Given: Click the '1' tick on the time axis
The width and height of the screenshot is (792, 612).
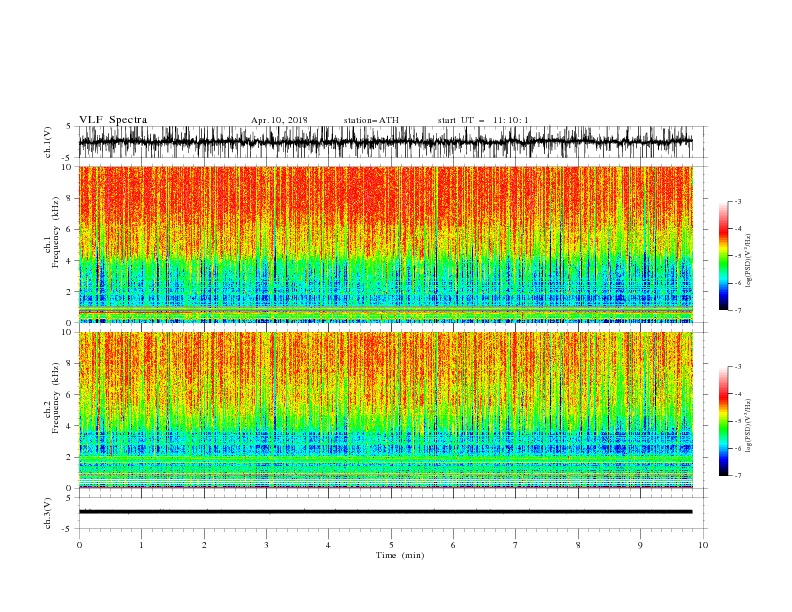Looking at the screenshot, I should tap(141, 545).
